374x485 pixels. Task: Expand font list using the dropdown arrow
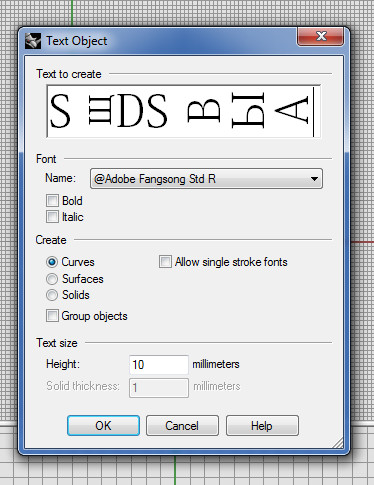point(314,179)
